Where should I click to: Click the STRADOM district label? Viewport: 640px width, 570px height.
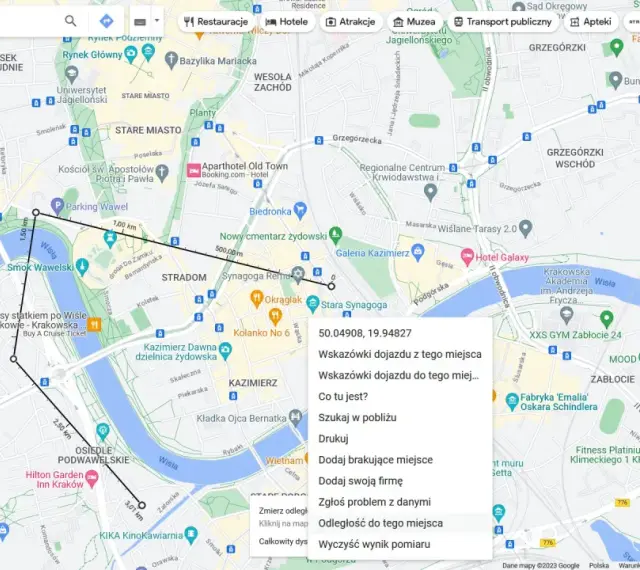click(x=184, y=278)
